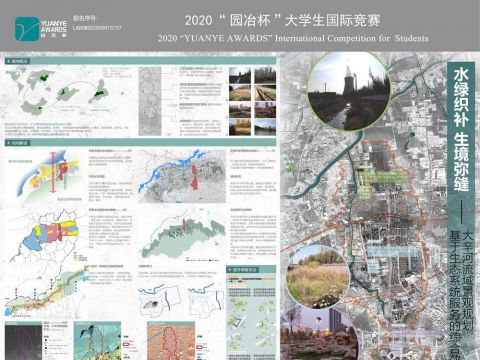Open the teal terrain map thumbnail
The height and width of the screenshot is (360, 480).
(x=97, y=341)
